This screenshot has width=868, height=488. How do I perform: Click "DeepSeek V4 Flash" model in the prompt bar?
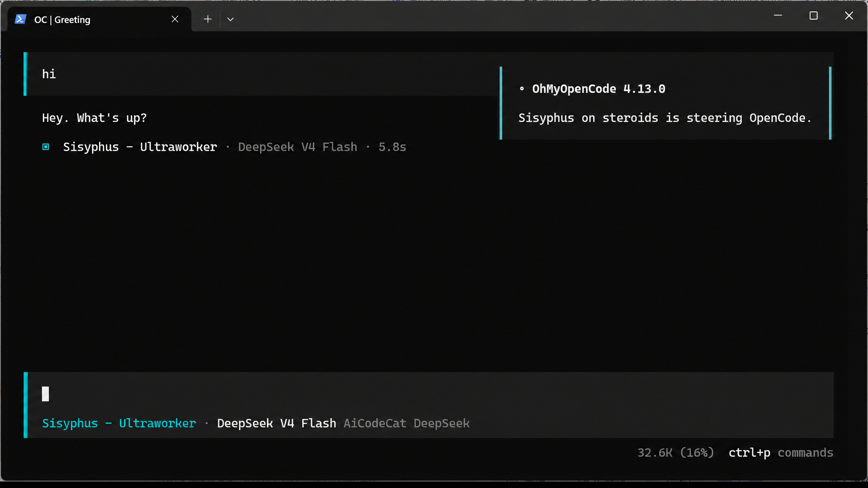point(277,423)
